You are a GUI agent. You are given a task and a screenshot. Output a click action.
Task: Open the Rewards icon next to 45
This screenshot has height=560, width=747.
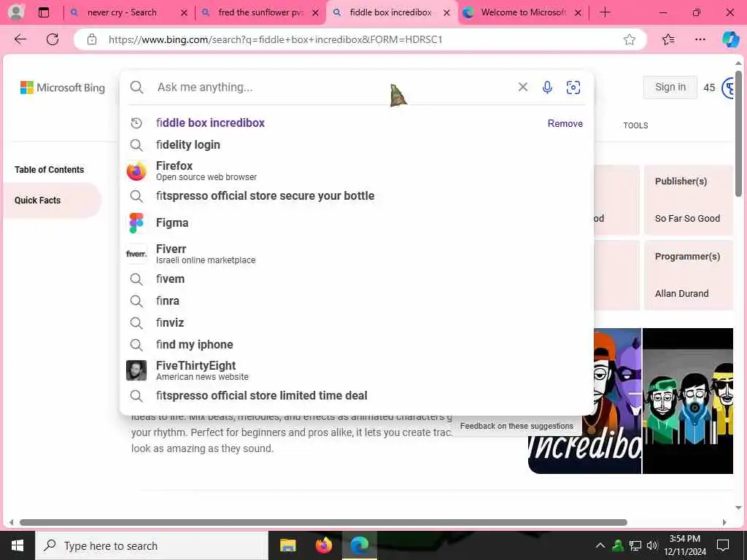(x=728, y=88)
